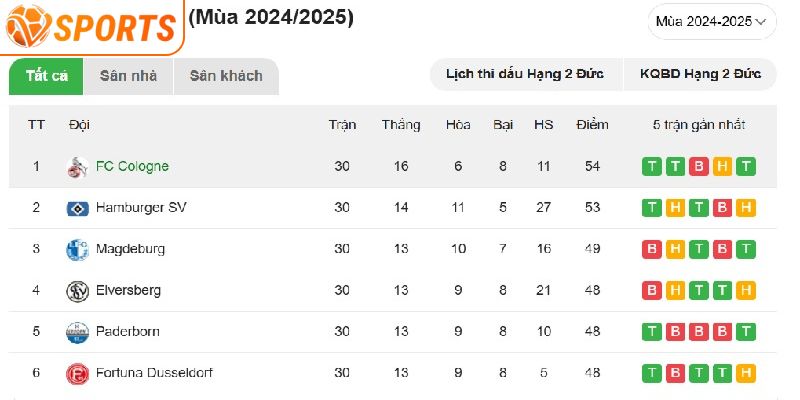Viewport: 800px width, 400px height.
Task: Click the FC Cologne club crest
Action: 78,167
